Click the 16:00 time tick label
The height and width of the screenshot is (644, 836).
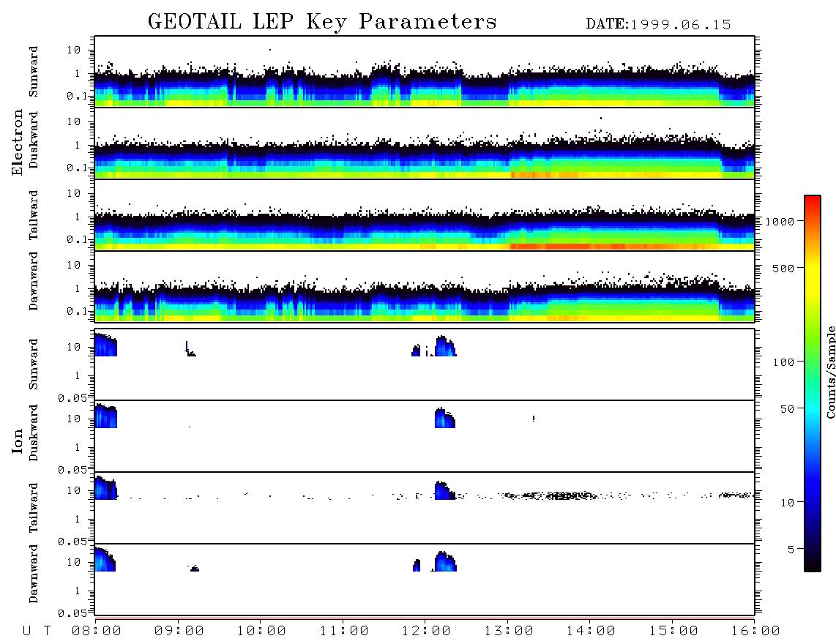pyautogui.click(x=755, y=631)
